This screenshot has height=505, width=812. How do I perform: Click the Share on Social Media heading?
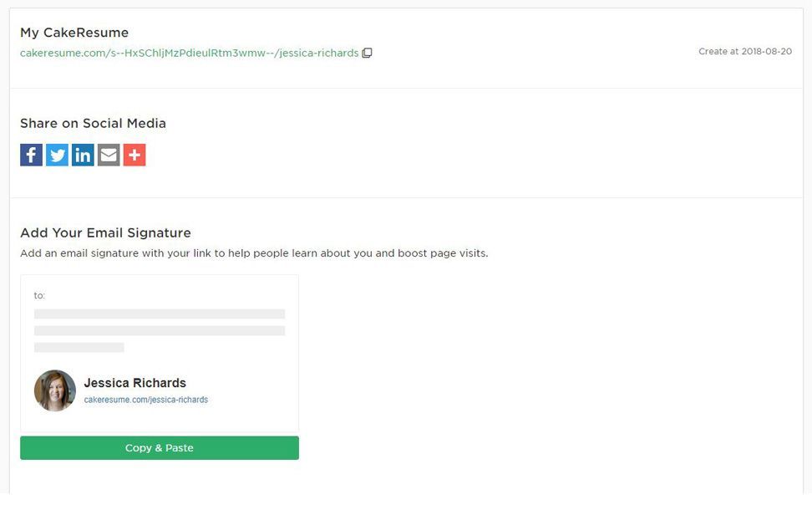pyautogui.click(x=94, y=124)
